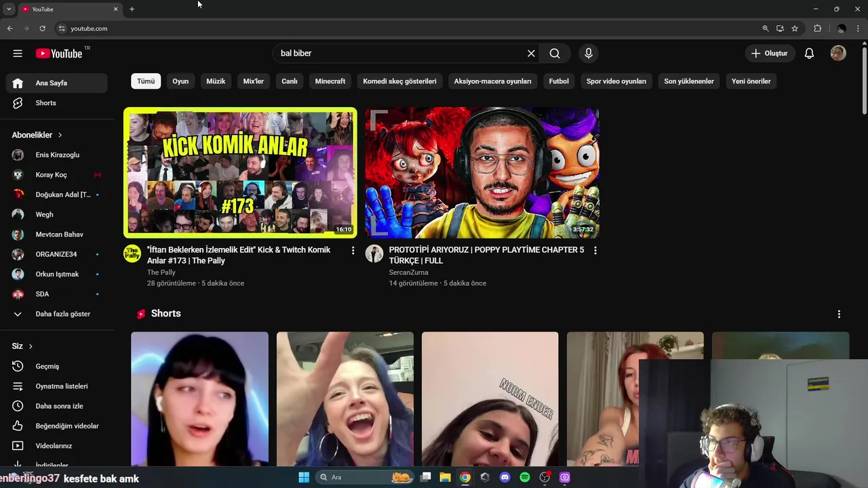This screenshot has height=488, width=868.
Task: Select the Oyun filter chip
Action: [180, 81]
